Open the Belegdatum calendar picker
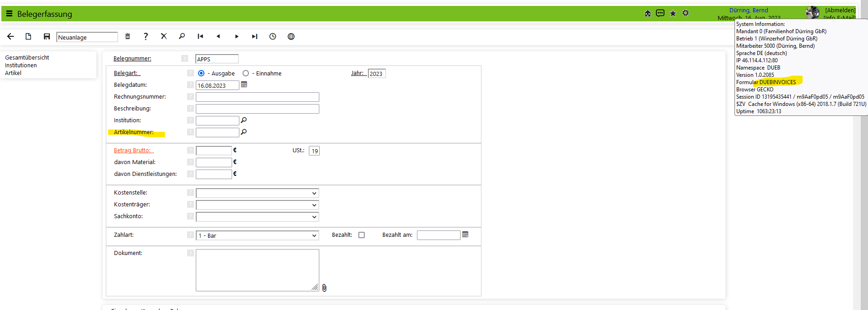The image size is (868, 310). pyautogui.click(x=244, y=85)
